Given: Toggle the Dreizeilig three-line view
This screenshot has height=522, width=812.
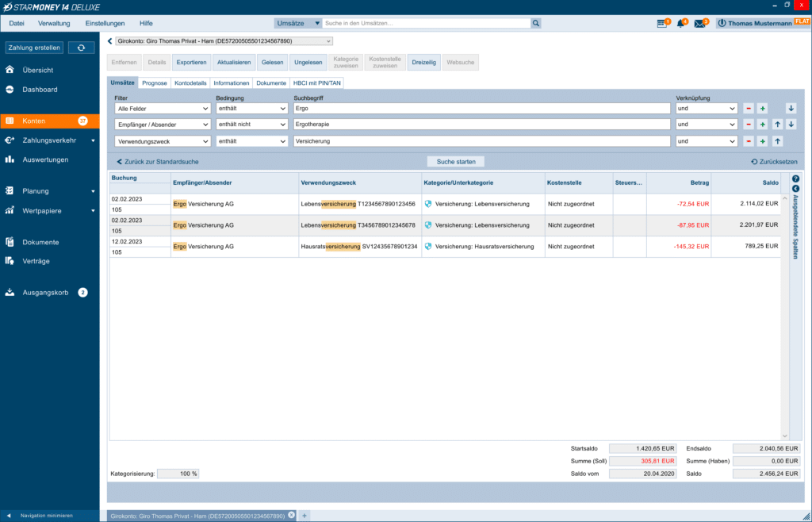Looking at the screenshot, I should point(423,62).
